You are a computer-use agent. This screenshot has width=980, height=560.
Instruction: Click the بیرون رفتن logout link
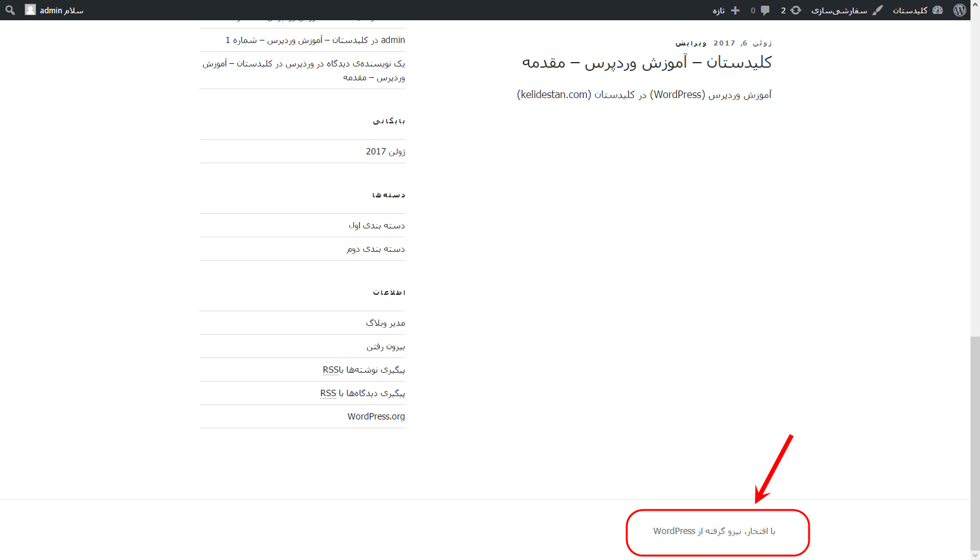pyautogui.click(x=386, y=346)
